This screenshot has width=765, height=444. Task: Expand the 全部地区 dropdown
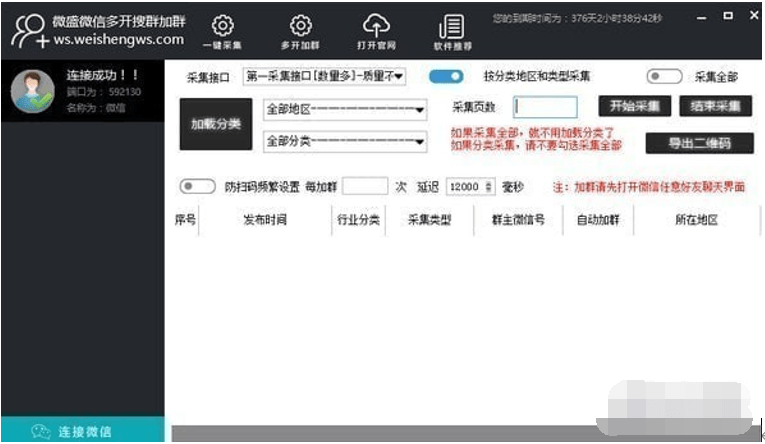pos(345,110)
